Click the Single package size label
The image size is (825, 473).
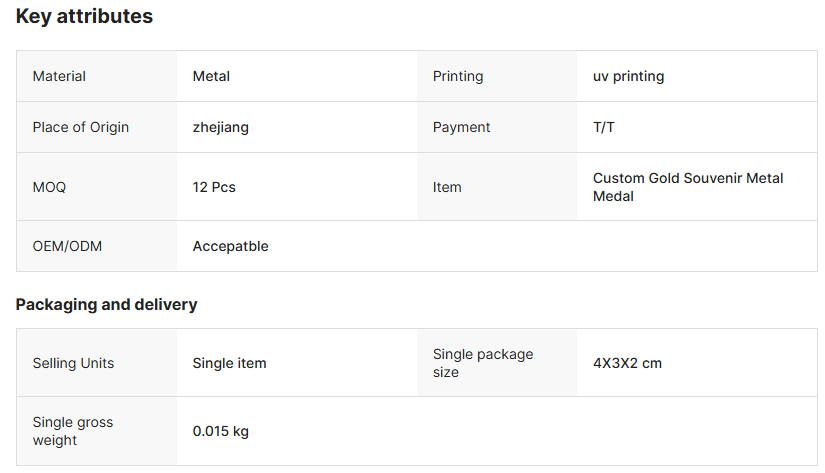tap(483, 363)
